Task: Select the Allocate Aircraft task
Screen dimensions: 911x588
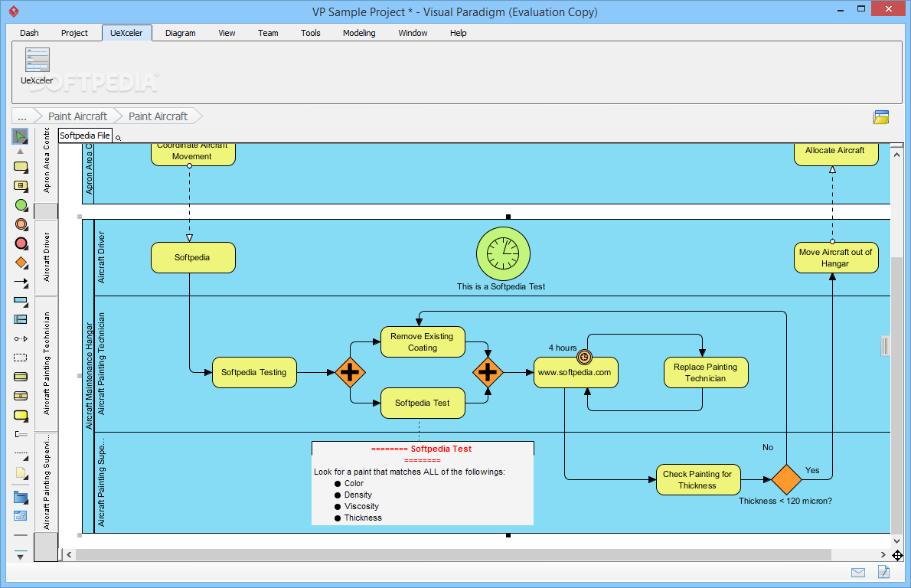Action: [836, 154]
